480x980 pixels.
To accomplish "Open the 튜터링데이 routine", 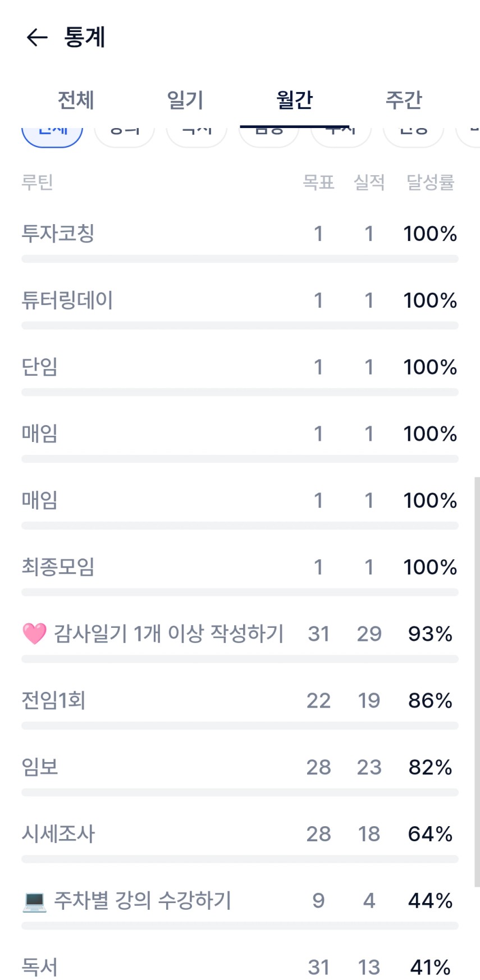I will pyautogui.click(x=67, y=300).
